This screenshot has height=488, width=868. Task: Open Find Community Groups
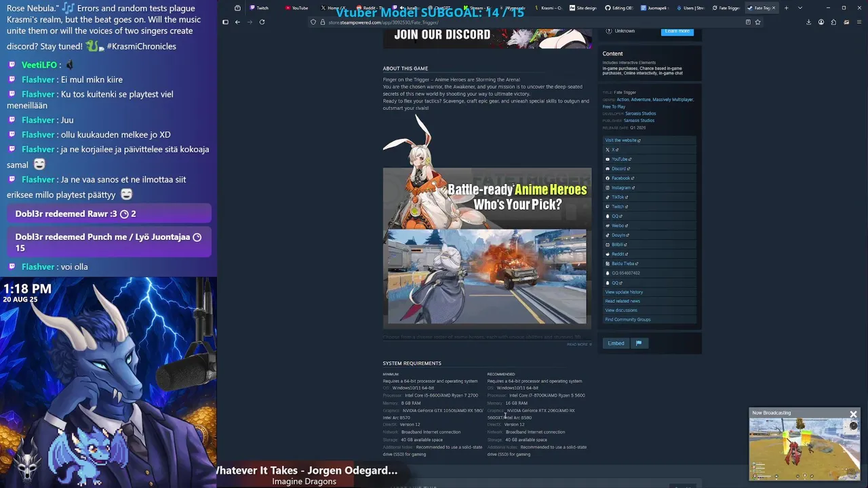[x=628, y=319]
